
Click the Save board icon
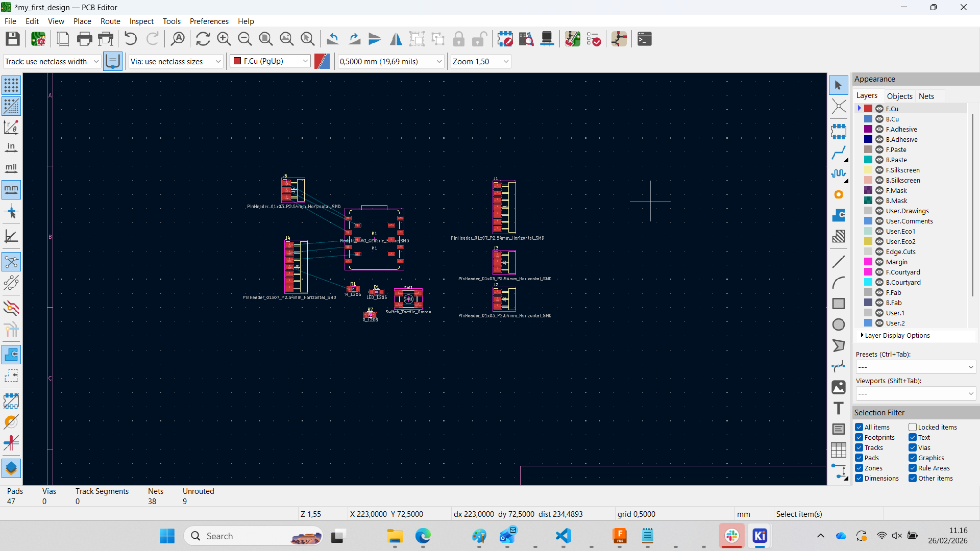pos(13,39)
